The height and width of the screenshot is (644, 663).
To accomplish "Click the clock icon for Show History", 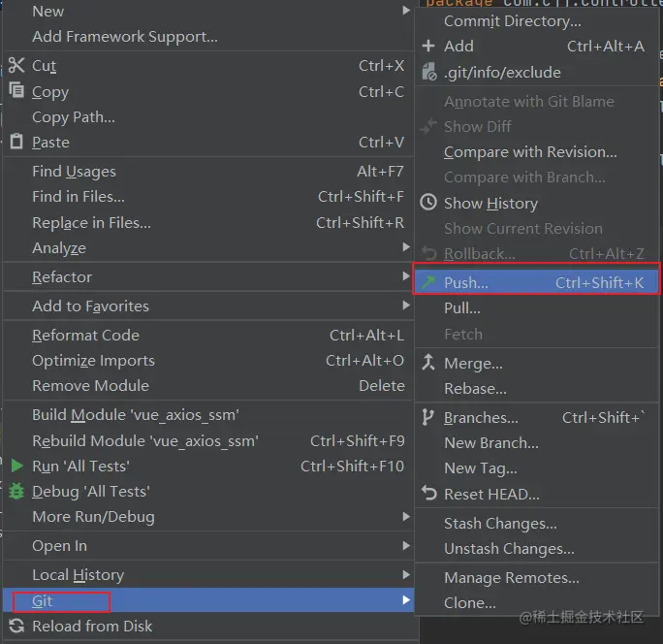I will click(x=428, y=203).
